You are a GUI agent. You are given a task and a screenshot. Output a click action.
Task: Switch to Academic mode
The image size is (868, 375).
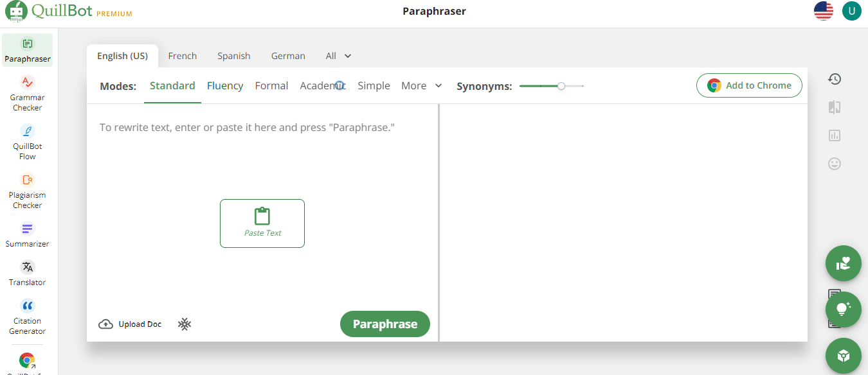click(323, 85)
